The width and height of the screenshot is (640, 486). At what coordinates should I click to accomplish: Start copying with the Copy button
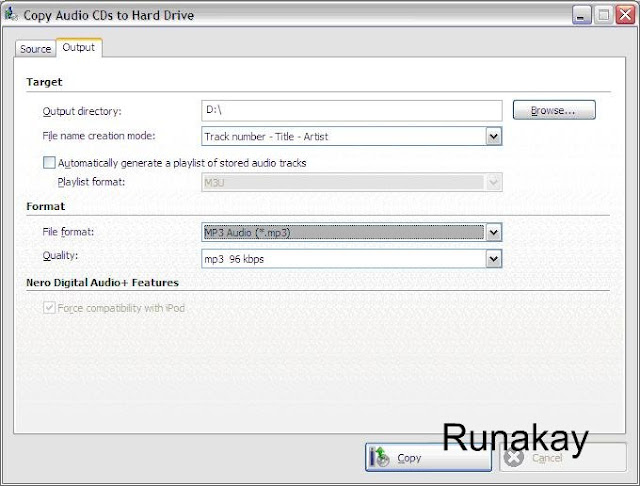tap(428, 457)
